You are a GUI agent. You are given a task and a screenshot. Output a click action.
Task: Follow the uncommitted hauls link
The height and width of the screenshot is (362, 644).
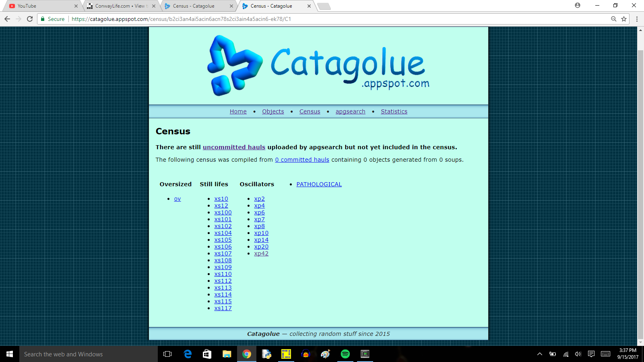pos(234,147)
